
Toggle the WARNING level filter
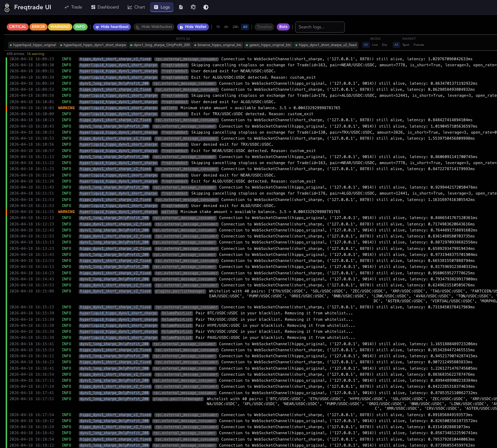pyautogui.click(x=60, y=27)
